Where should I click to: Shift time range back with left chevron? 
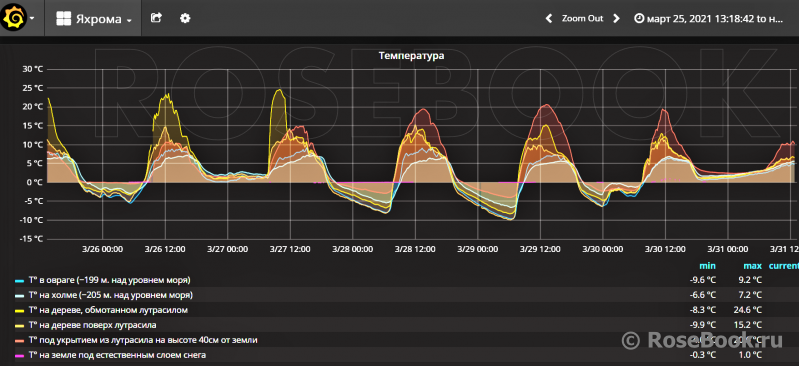pos(549,18)
